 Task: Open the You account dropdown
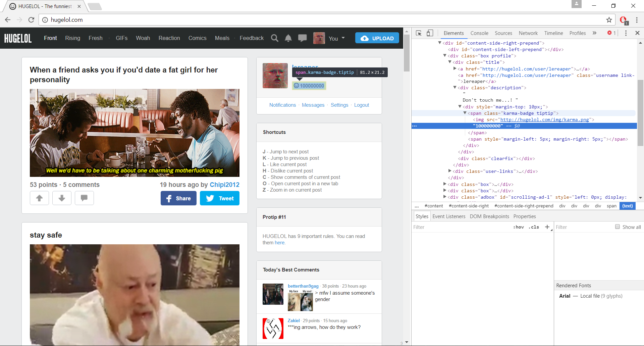pos(337,38)
